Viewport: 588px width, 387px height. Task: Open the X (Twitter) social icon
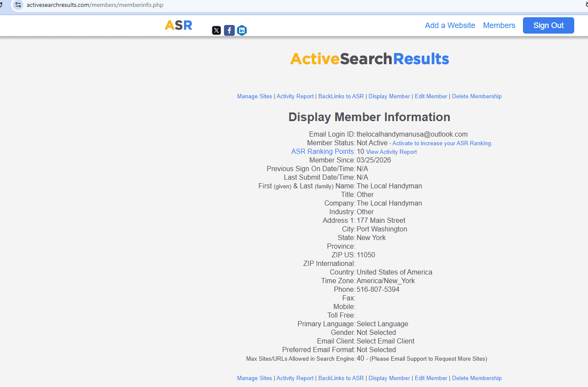coord(216,30)
